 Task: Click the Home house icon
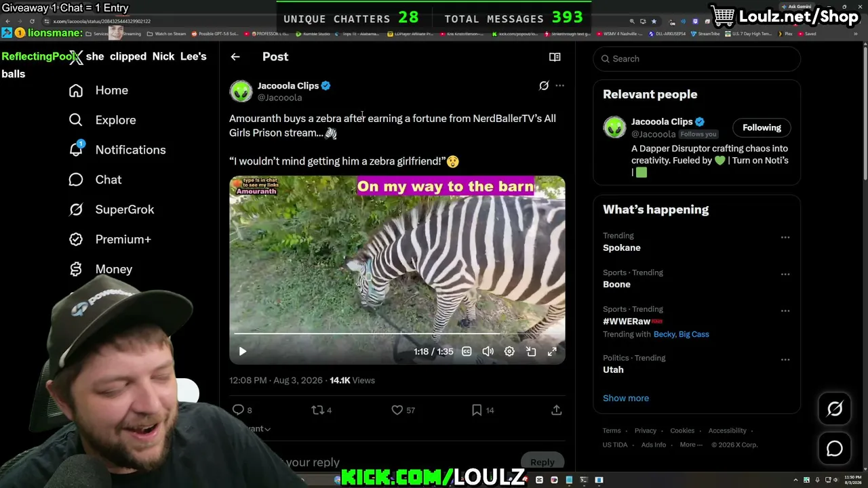point(76,90)
